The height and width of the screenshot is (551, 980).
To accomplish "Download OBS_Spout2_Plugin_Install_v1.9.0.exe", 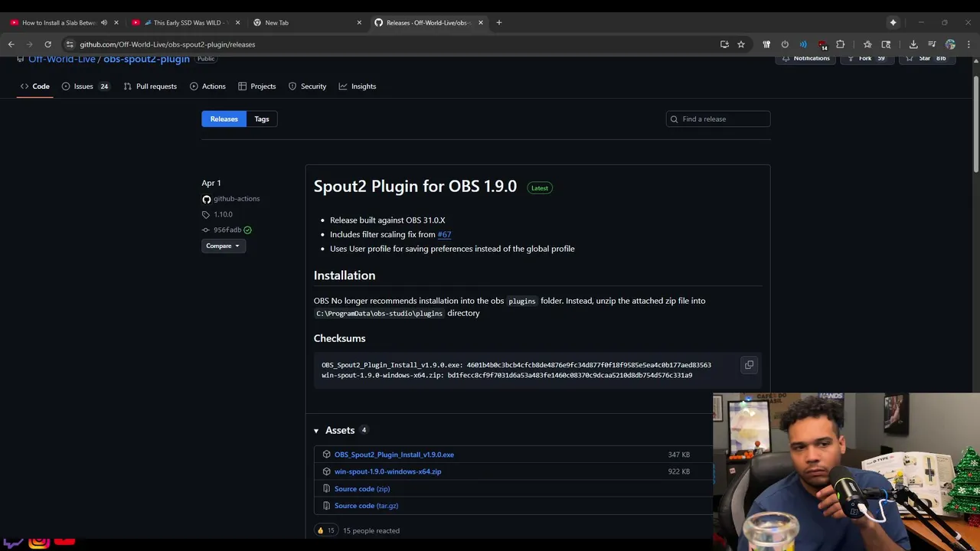I will 394,455.
